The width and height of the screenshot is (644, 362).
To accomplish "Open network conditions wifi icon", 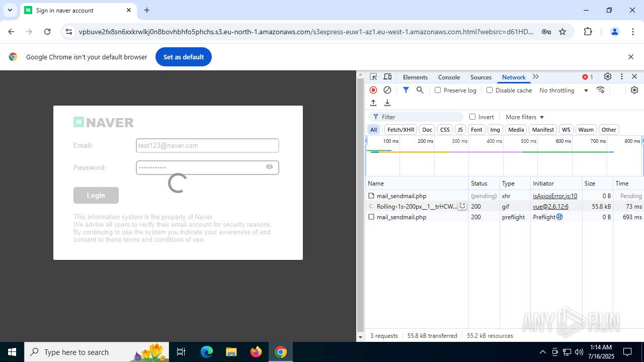I will (600, 90).
